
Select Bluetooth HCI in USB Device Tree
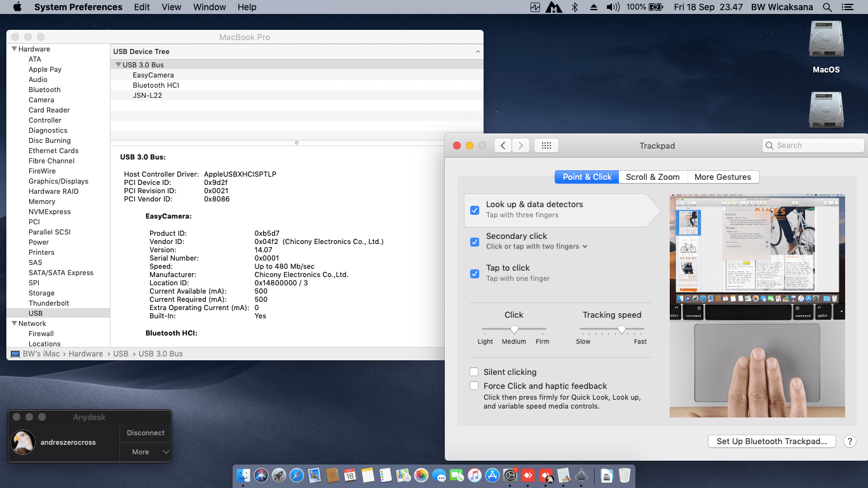click(x=156, y=85)
